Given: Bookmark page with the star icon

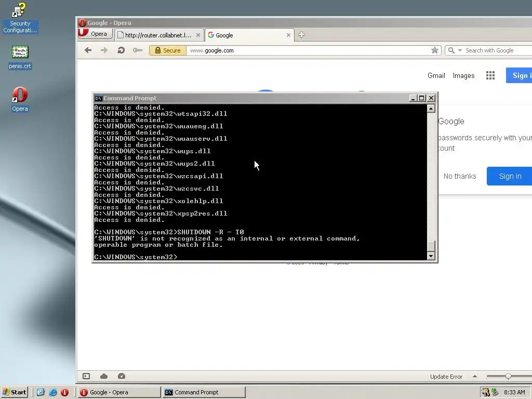Looking at the screenshot, I should point(435,50).
